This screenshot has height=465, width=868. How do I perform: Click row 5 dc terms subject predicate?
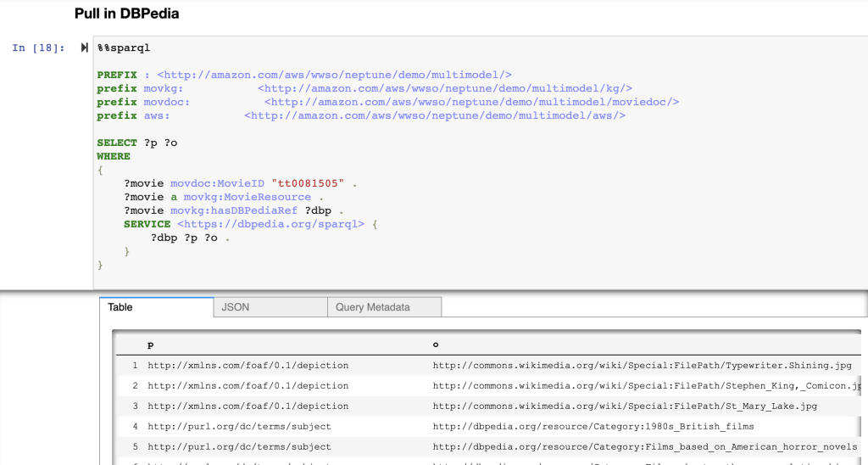pyautogui.click(x=239, y=446)
